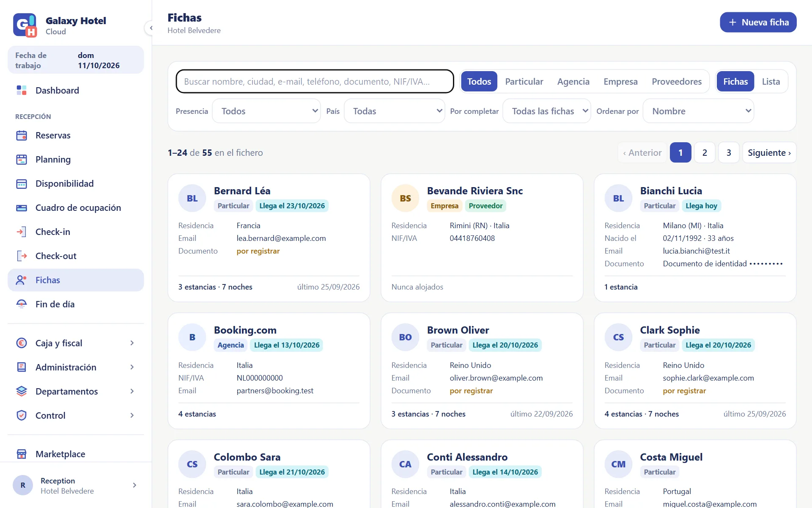The width and height of the screenshot is (812, 508).
Task: Click the Control shield icon
Action: pos(22,415)
